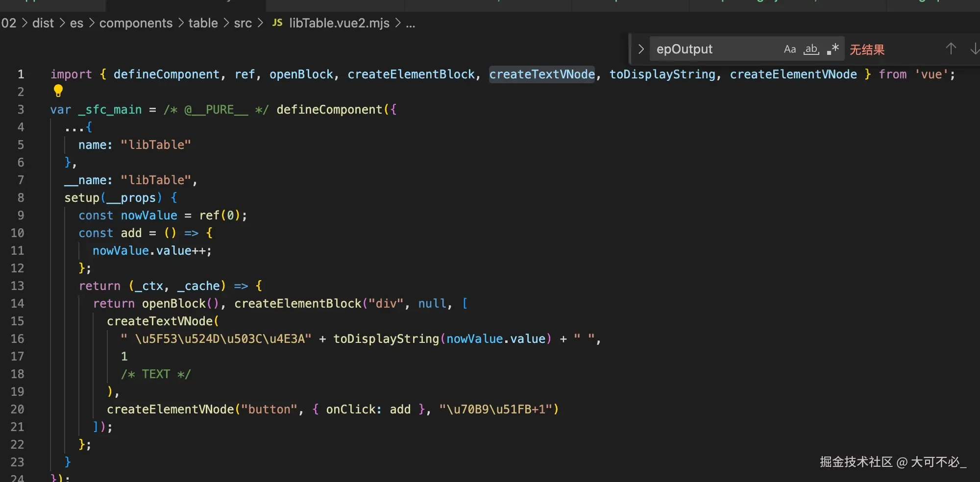This screenshot has height=482, width=980.
Task: Toggle Match Whole Word in find widget
Action: [811, 49]
